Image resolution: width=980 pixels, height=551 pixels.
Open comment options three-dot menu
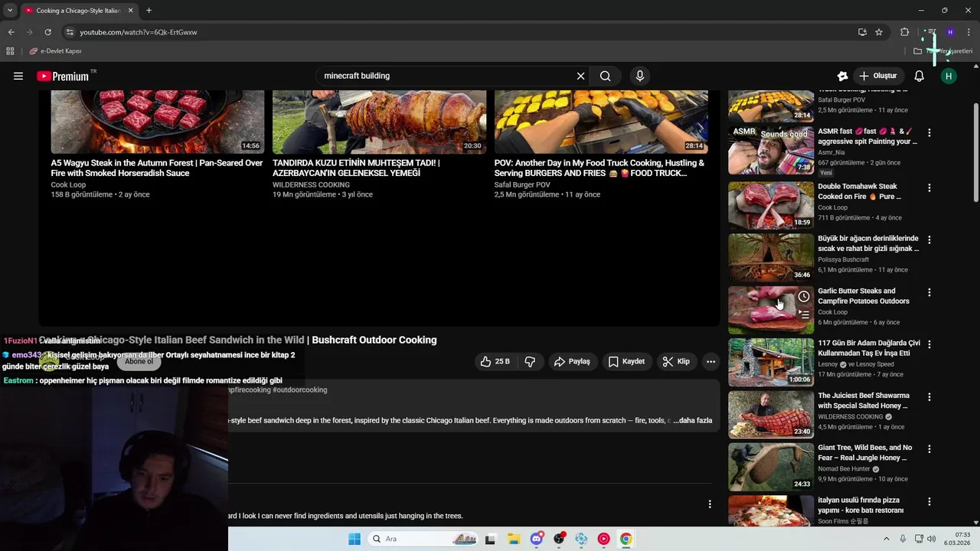coord(710,504)
